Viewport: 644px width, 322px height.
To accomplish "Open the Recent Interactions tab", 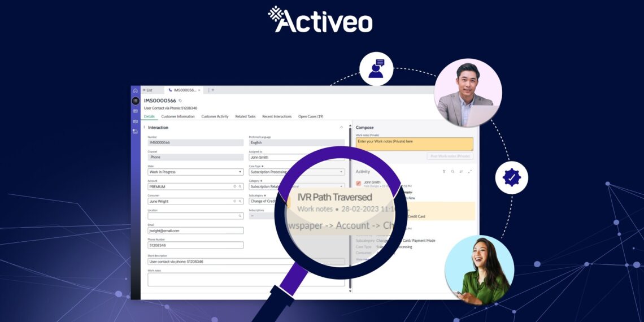I will (277, 116).
